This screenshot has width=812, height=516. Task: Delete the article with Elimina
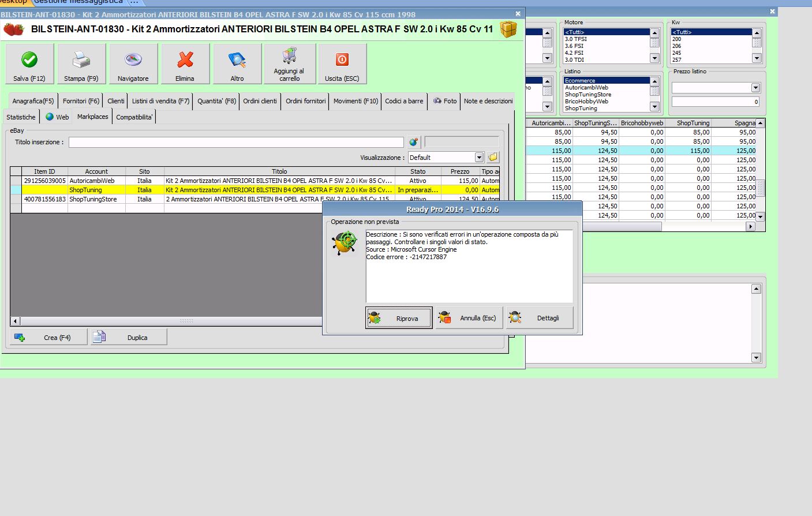(185, 64)
